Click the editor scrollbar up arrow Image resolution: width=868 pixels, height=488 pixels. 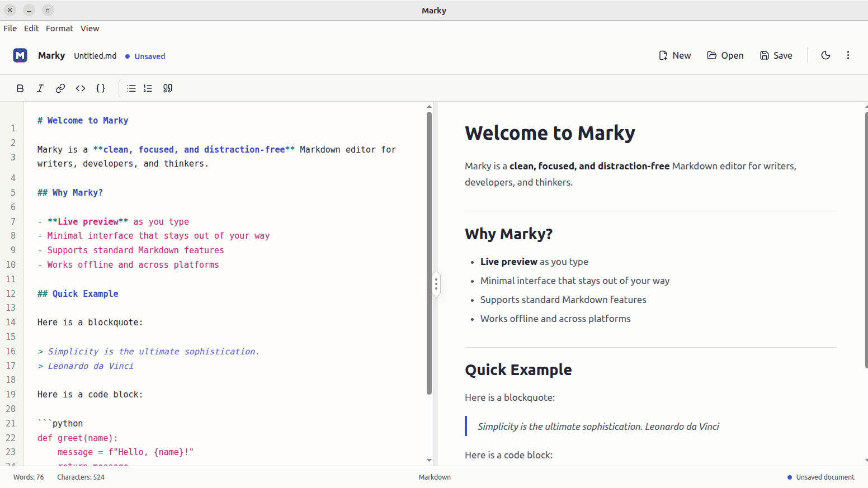coord(429,106)
